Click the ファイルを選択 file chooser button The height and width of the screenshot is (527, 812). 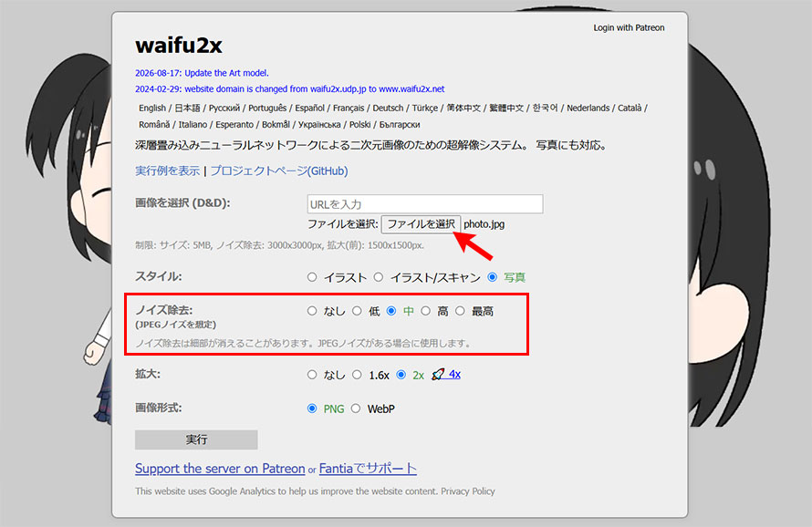[421, 224]
